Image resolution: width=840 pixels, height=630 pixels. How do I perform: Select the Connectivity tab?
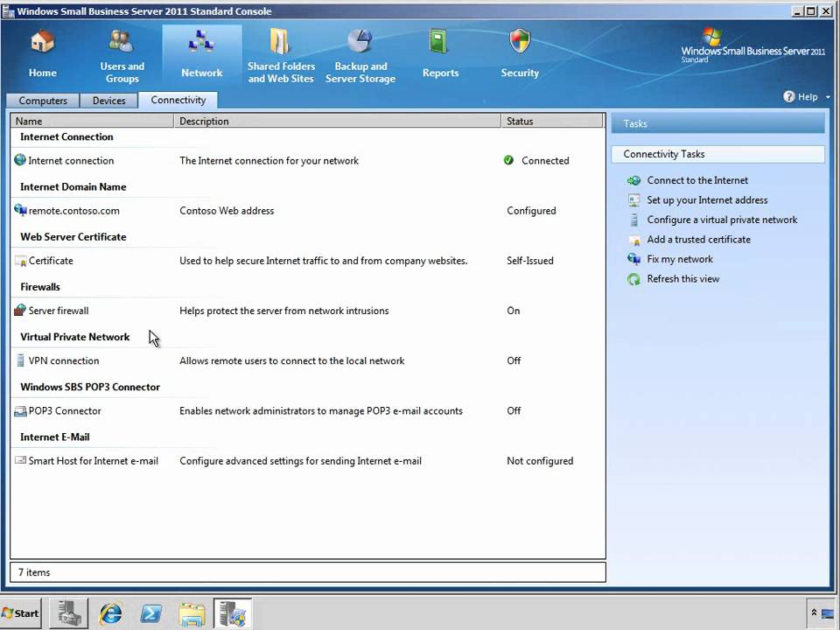point(178,100)
